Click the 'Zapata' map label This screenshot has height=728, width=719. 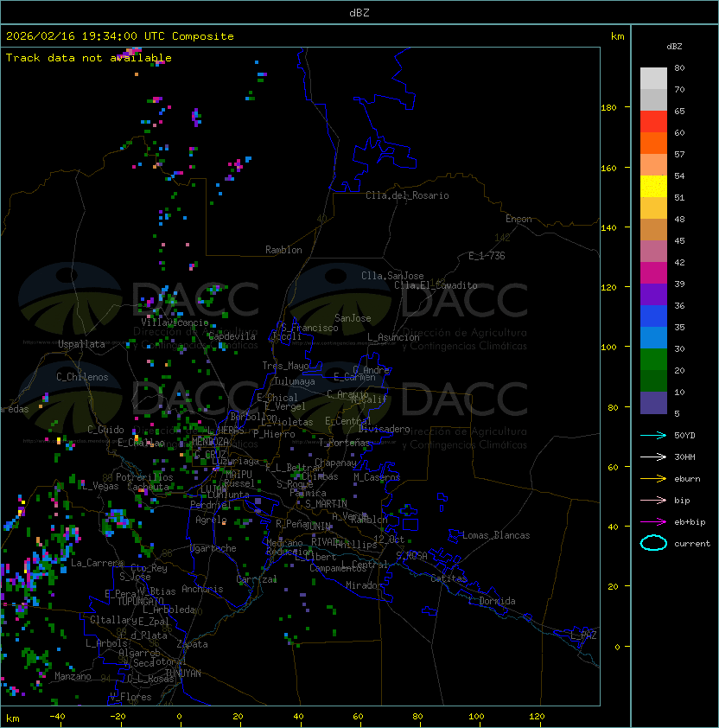pyautogui.click(x=192, y=644)
